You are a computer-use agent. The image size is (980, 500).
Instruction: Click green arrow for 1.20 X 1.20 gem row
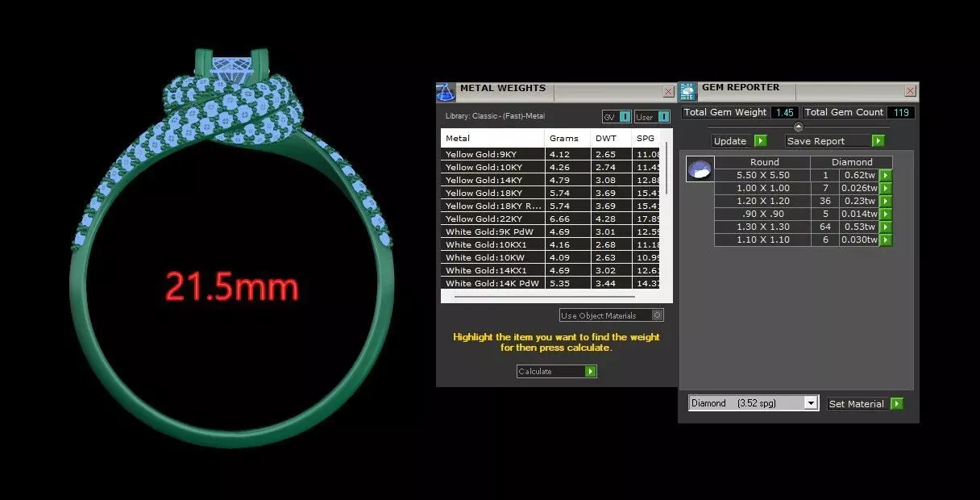point(886,201)
